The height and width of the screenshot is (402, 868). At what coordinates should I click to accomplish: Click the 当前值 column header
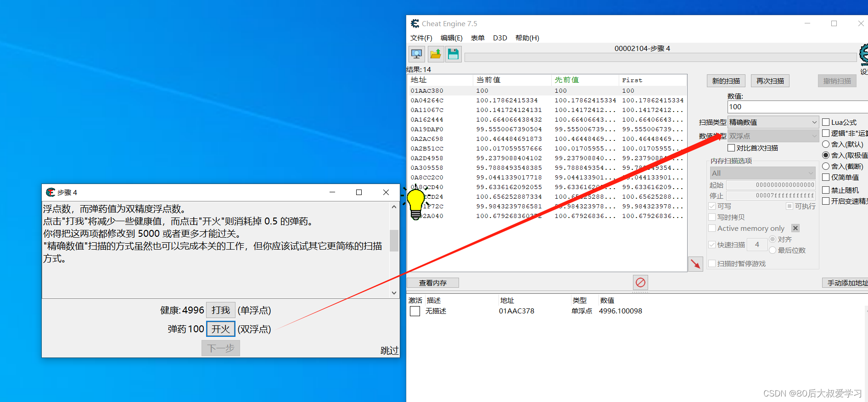point(512,80)
